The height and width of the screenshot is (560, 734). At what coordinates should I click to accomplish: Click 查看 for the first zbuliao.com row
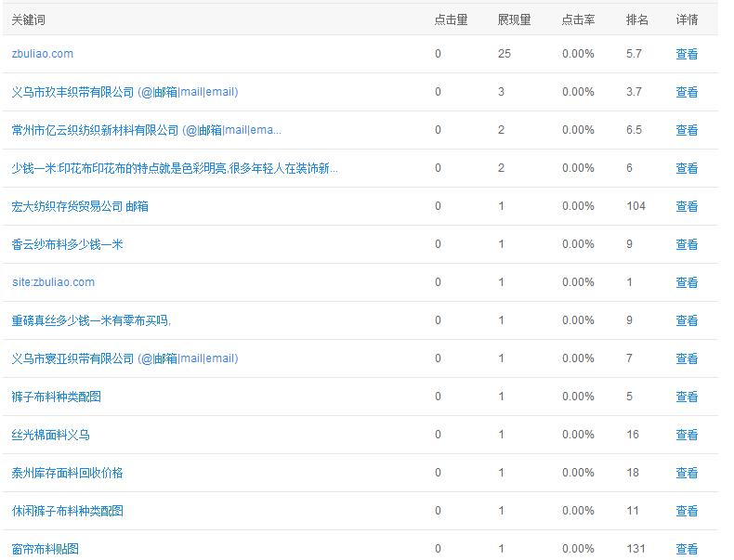click(x=687, y=54)
